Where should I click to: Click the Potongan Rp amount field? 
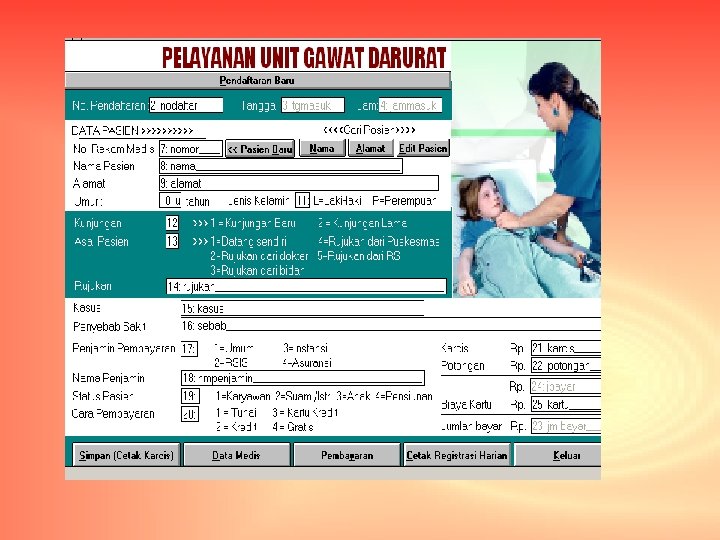pos(566,366)
